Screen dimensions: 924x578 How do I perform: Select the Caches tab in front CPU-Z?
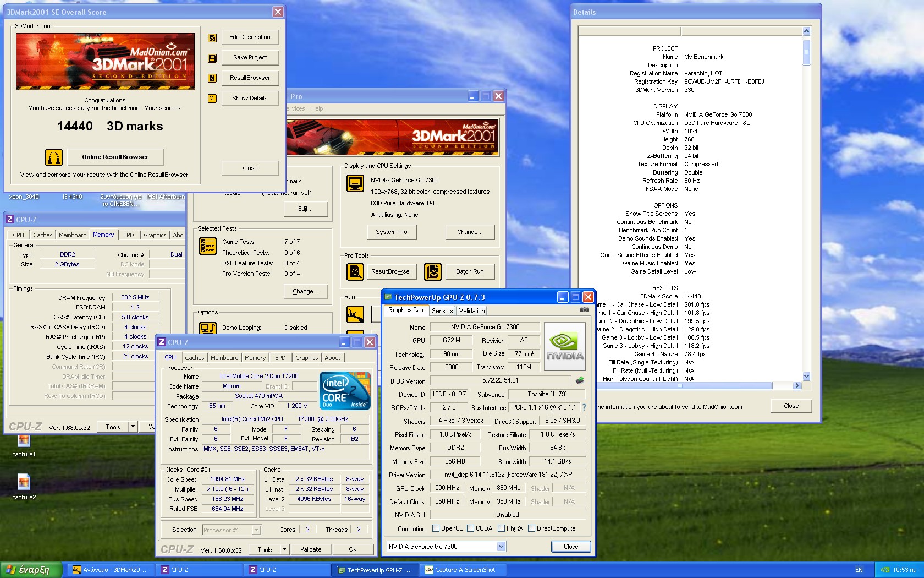195,358
